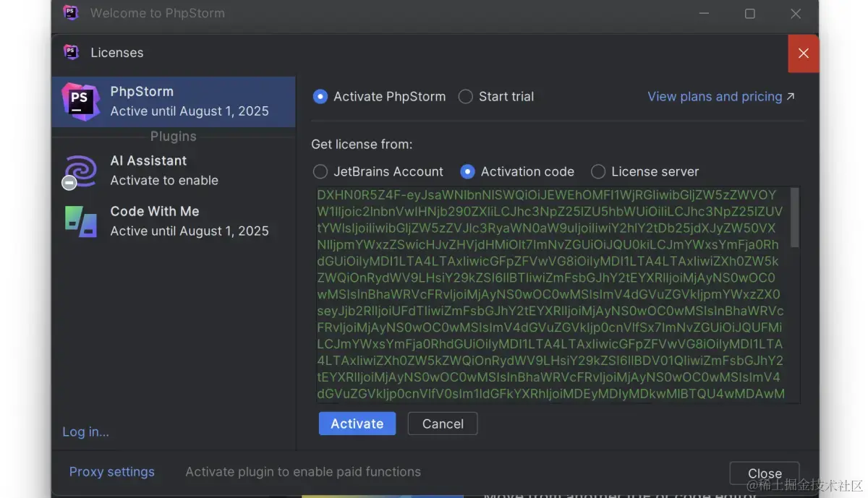This screenshot has height=498, width=868.
Task: Close the Licenses dialog with red X
Action: (803, 53)
